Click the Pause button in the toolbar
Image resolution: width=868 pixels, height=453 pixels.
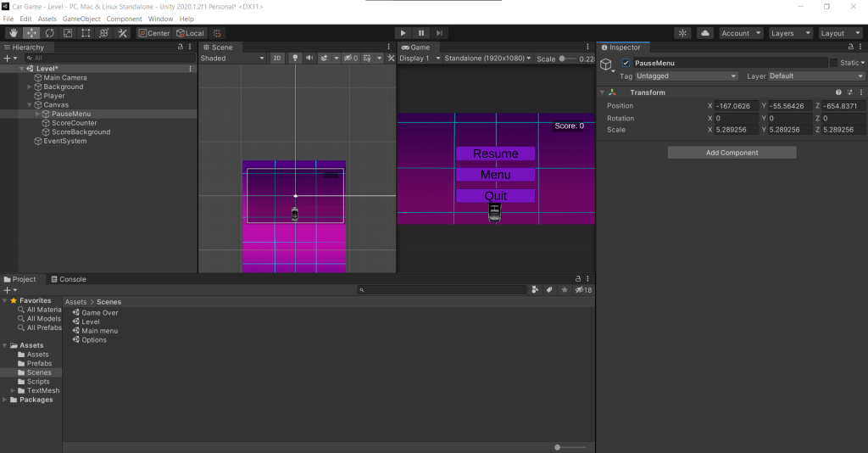[x=421, y=33]
